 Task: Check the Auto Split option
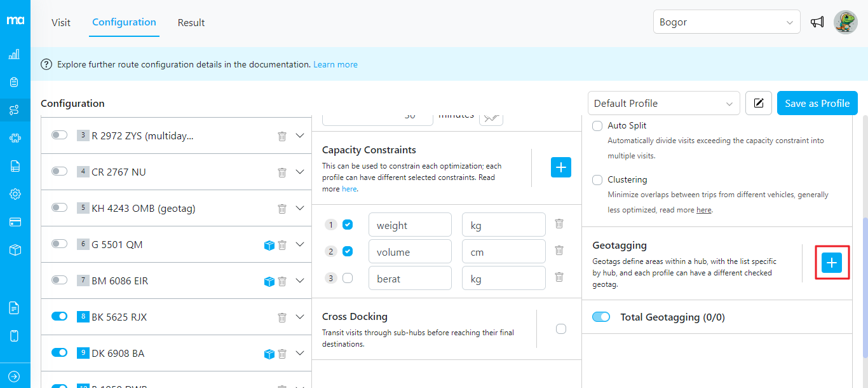(x=597, y=126)
